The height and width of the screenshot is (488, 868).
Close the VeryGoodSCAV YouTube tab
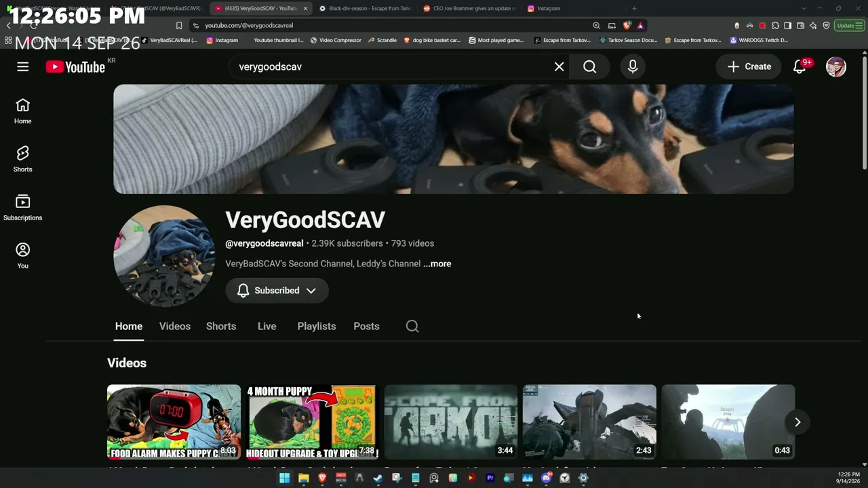click(x=305, y=8)
